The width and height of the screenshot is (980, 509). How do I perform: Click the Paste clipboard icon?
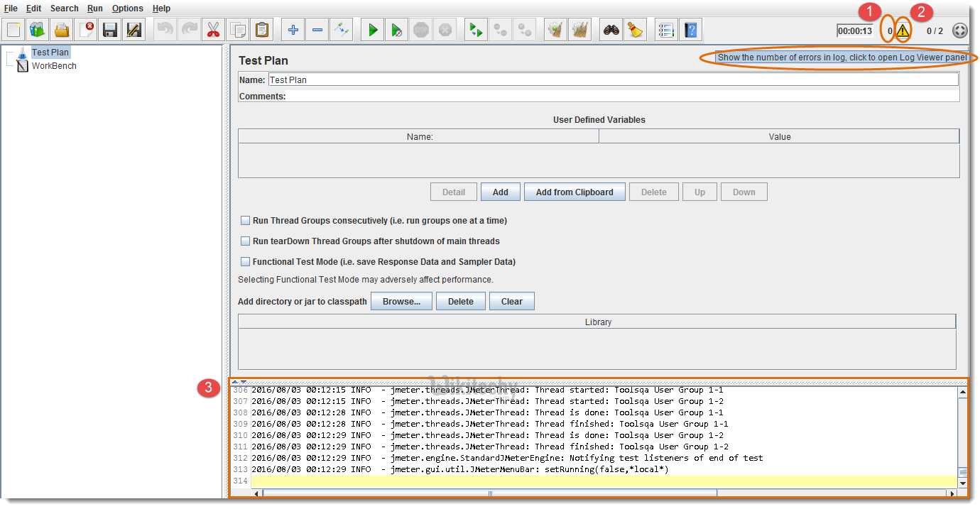(262, 30)
